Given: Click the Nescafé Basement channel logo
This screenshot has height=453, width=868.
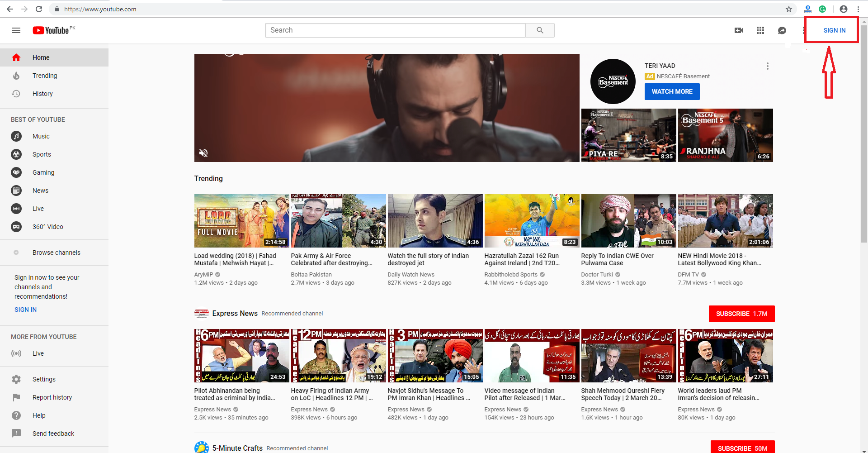Looking at the screenshot, I should click(x=613, y=81).
